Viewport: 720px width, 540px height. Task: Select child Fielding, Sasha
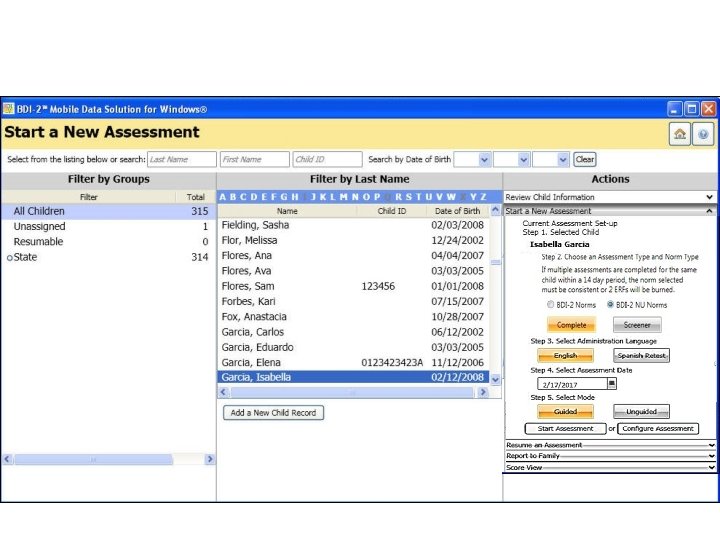[353, 225]
